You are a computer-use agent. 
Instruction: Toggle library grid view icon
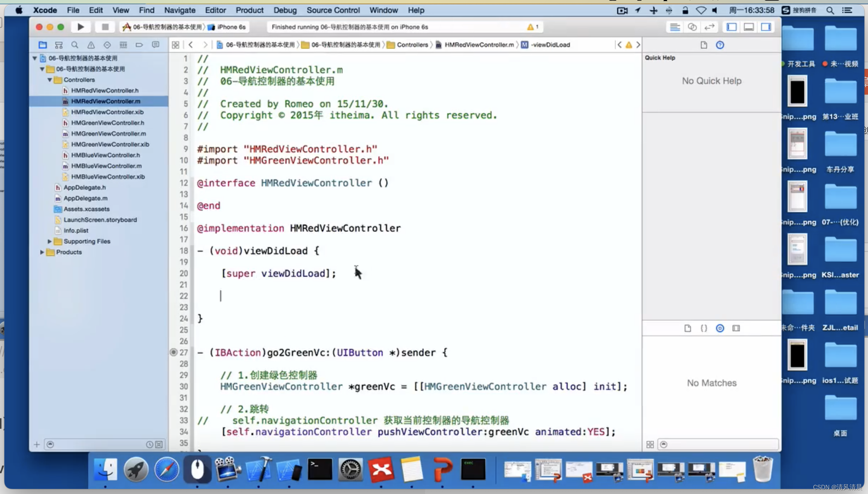[650, 445]
